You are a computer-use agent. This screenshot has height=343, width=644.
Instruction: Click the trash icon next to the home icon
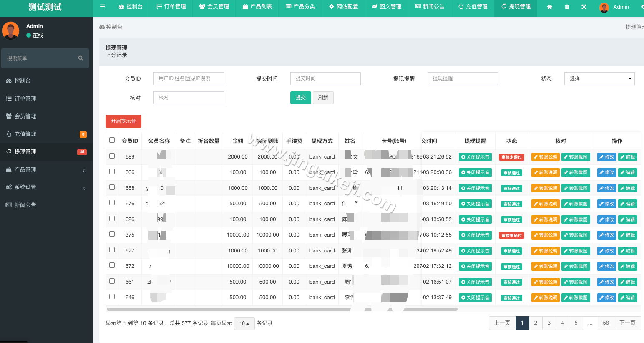coord(566,7)
